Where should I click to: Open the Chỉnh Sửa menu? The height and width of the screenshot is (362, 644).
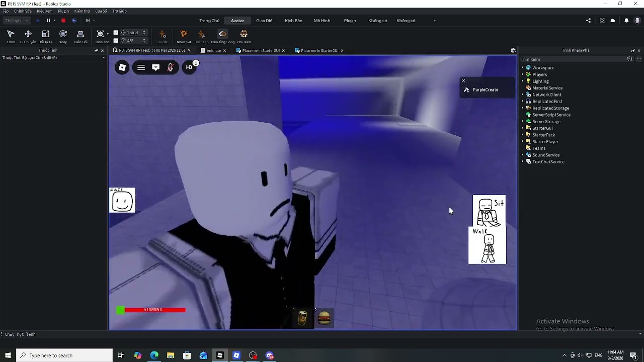point(23,11)
